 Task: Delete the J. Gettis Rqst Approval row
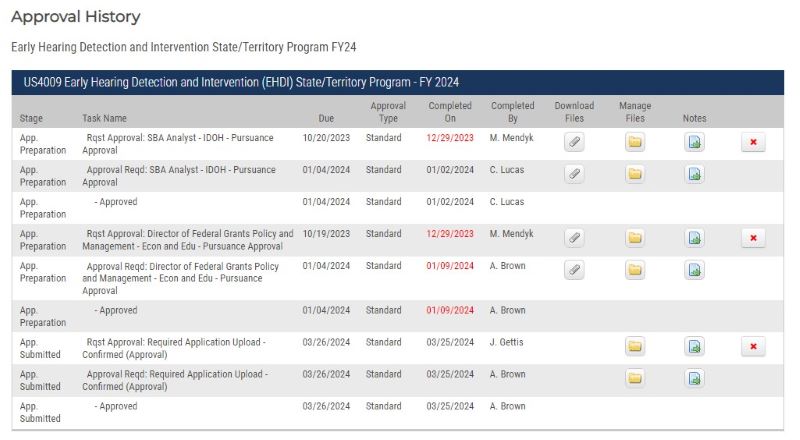(x=753, y=347)
